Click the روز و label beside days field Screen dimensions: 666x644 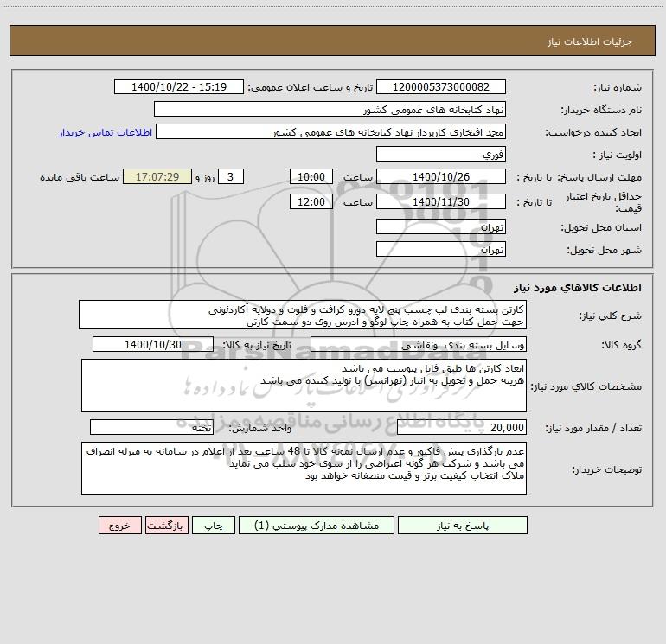tap(205, 177)
